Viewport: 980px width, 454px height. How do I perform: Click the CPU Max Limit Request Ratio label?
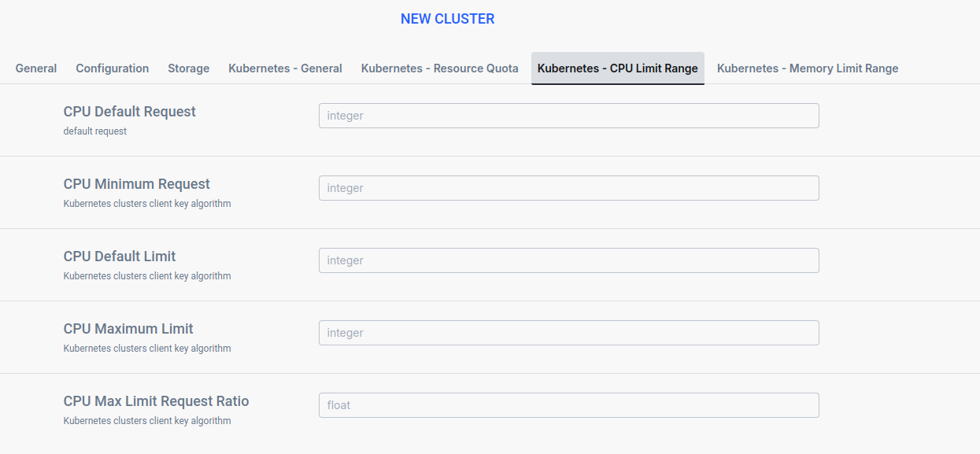[156, 400]
